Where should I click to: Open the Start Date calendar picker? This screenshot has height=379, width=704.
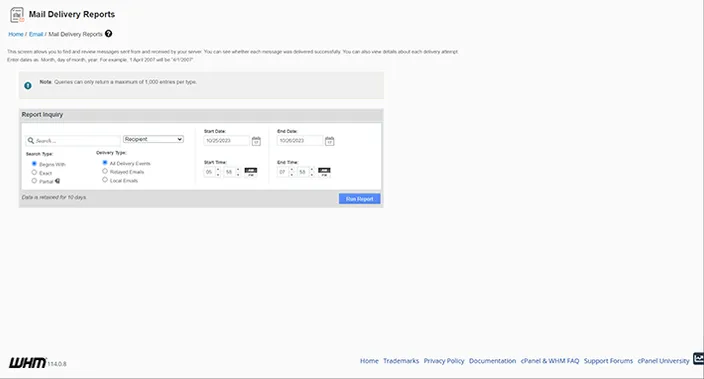pos(256,141)
